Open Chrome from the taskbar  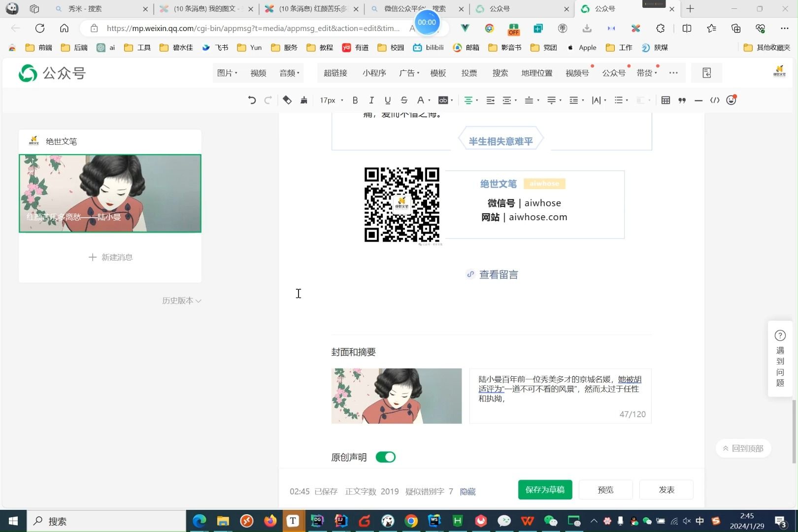(x=411, y=521)
